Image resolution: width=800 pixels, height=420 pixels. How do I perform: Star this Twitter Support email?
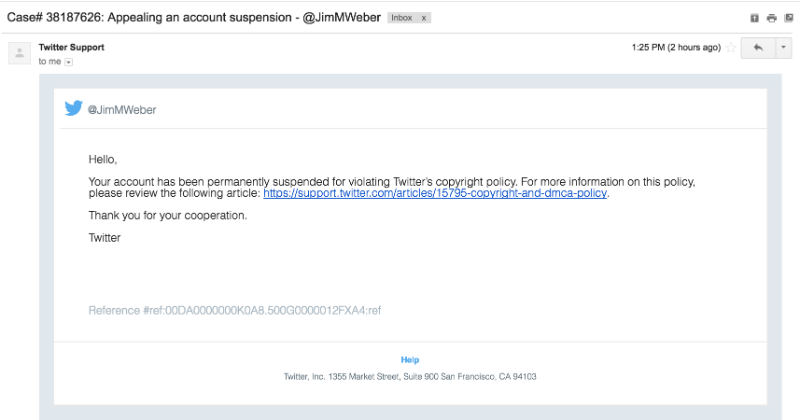click(730, 48)
